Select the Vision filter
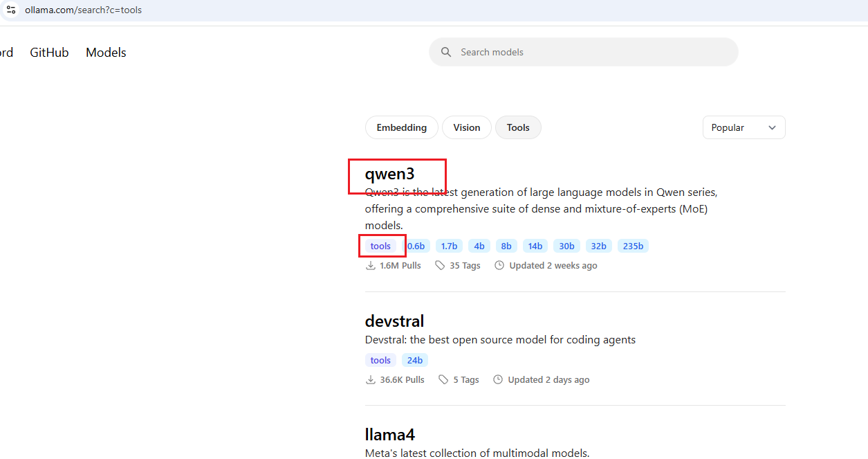Image resolution: width=868 pixels, height=459 pixels. [467, 127]
